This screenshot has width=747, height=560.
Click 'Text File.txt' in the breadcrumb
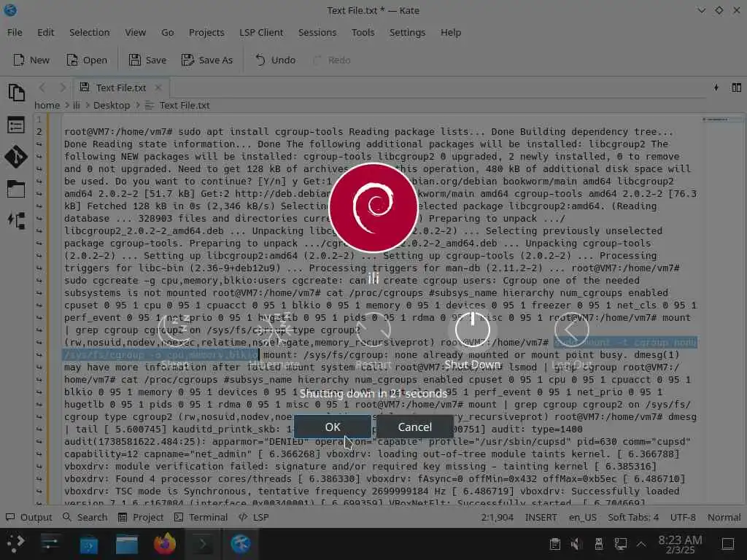click(x=184, y=105)
